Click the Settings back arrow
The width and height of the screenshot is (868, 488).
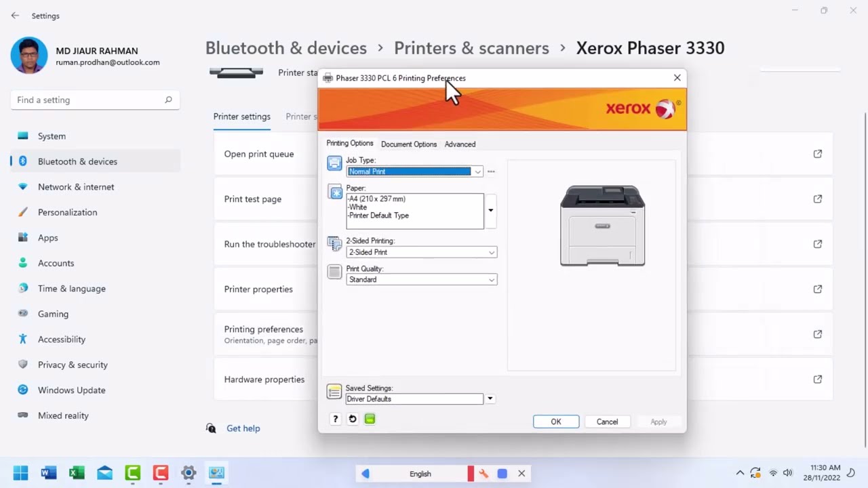tap(15, 16)
